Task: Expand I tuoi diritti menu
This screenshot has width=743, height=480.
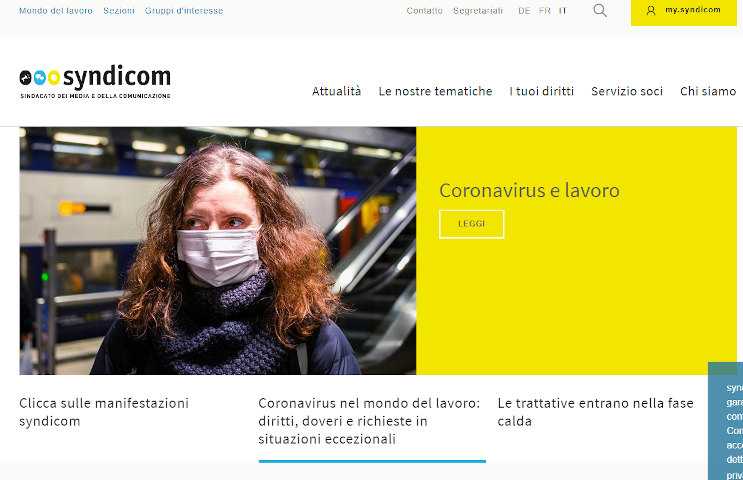Action: (542, 91)
